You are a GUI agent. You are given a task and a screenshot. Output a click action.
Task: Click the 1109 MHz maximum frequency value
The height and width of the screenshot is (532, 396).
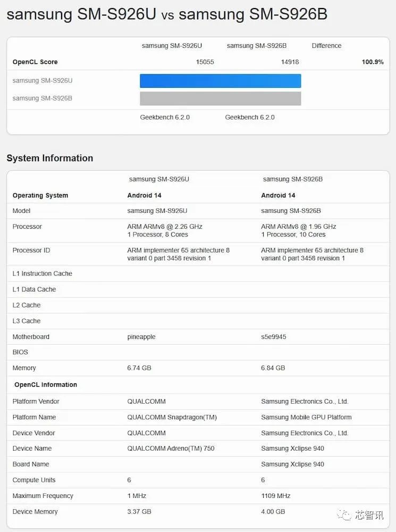[276, 496]
